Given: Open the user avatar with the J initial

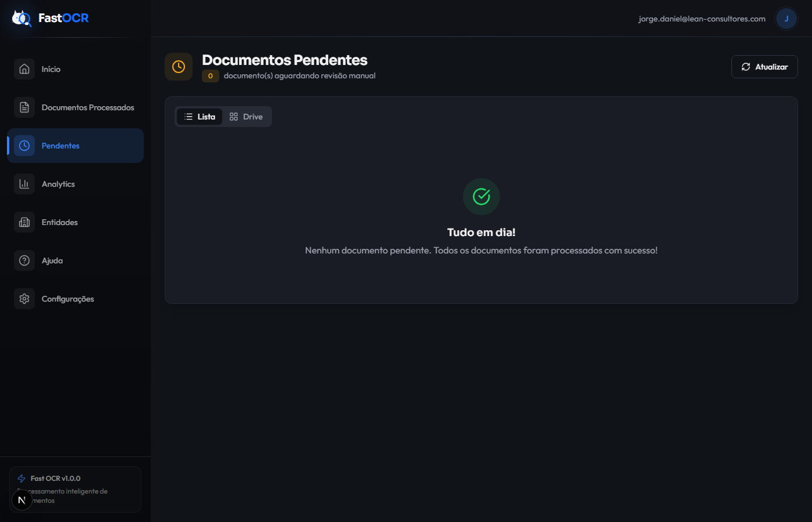Looking at the screenshot, I should pos(786,18).
